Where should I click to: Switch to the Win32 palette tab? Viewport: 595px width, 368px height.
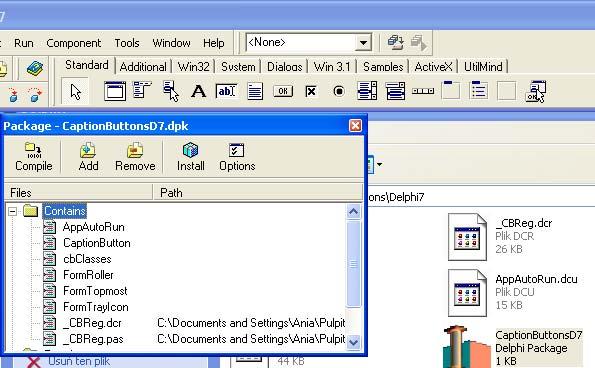pyautogui.click(x=194, y=67)
